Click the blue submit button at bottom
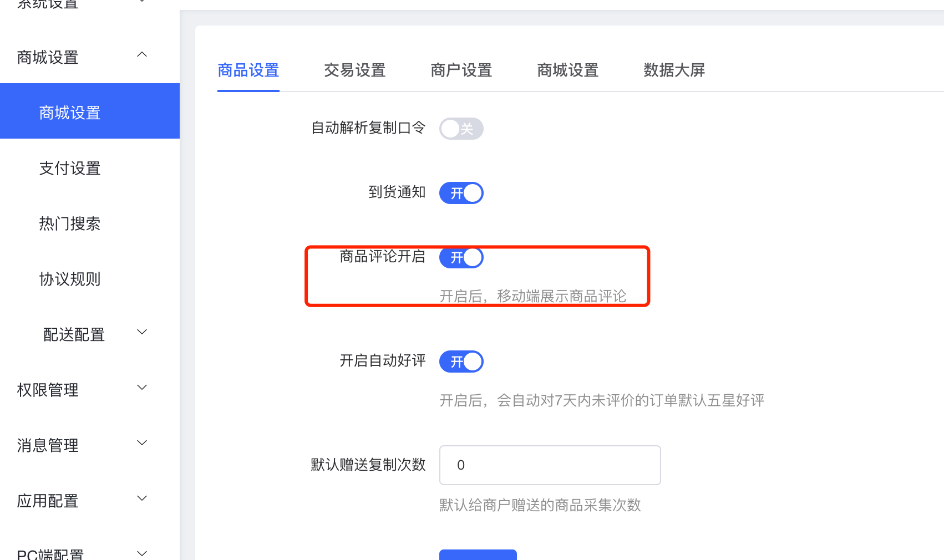This screenshot has height=560, width=944. click(x=478, y=554)
